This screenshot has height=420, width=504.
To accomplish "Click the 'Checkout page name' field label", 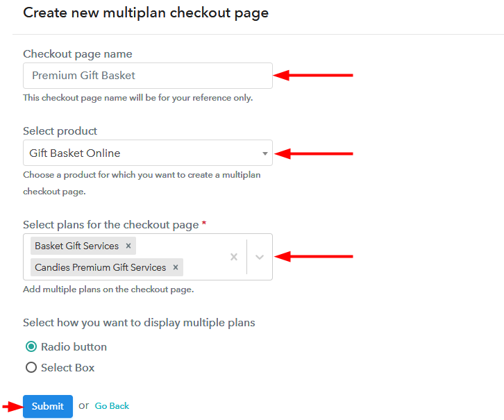I will point(77,54).
